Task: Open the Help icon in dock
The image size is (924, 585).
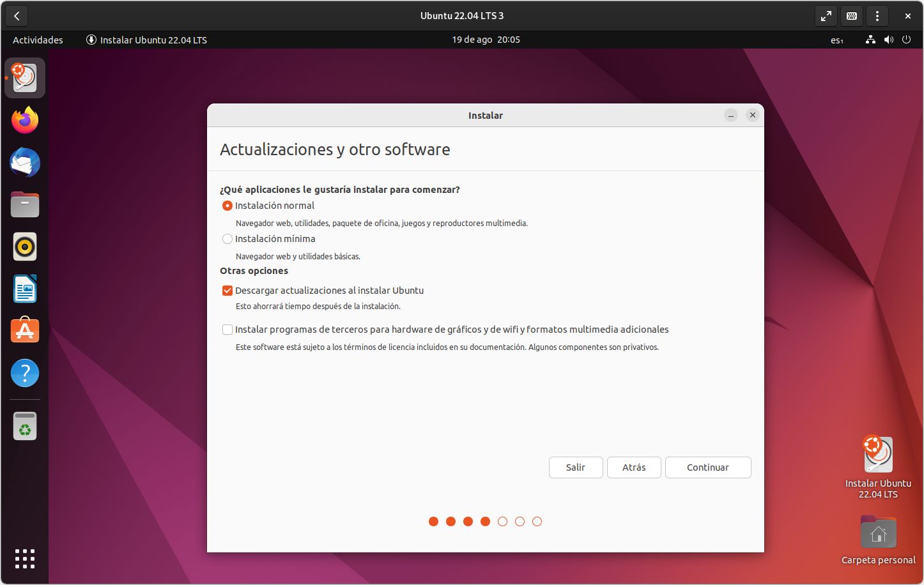Action: pos(25,373)
